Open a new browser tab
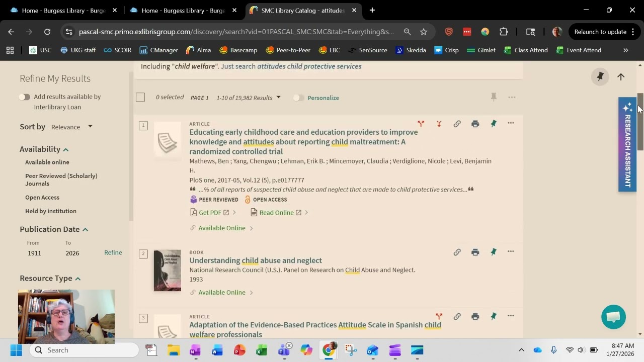 pyautogui.click(x=372, y=10)
